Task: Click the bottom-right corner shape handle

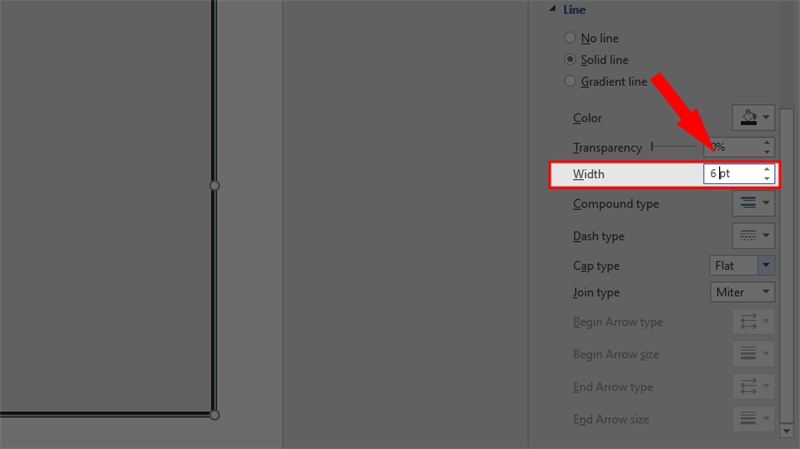Action: [215, 415]
